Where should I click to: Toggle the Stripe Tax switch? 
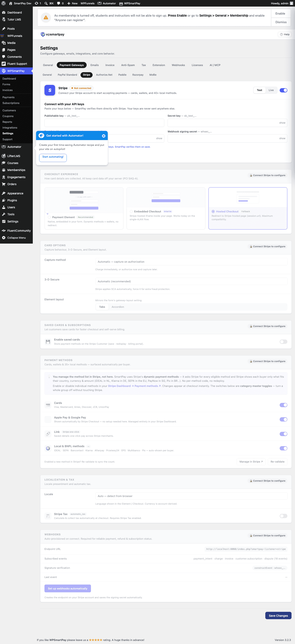(283, 516)
